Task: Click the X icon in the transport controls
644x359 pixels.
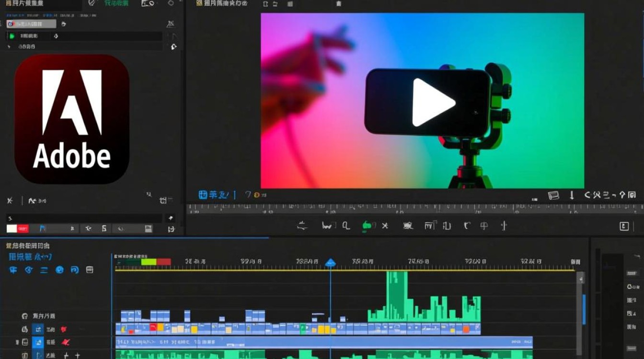Action: [x=385, y=225]
